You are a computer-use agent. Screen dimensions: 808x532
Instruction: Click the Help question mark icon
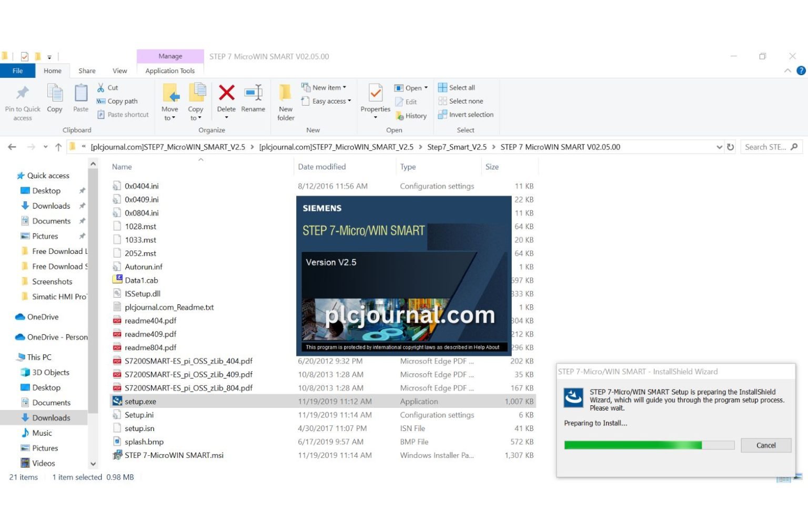pyautogui.click(x=801, y=70)
